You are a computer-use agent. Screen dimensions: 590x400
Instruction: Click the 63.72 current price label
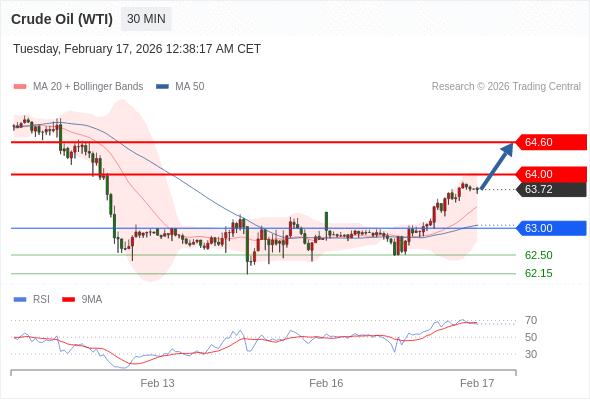click(551, 189)
